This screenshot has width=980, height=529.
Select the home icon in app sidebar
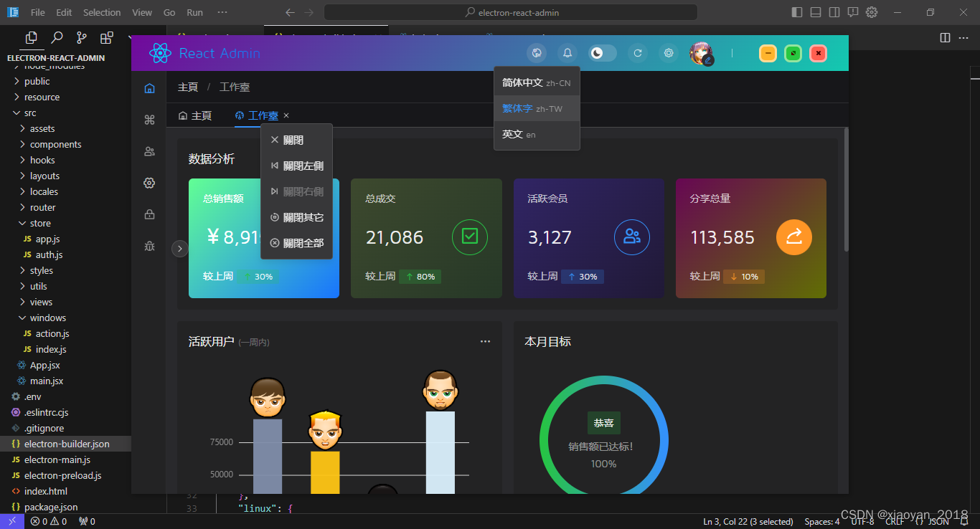tap(149, 88)
